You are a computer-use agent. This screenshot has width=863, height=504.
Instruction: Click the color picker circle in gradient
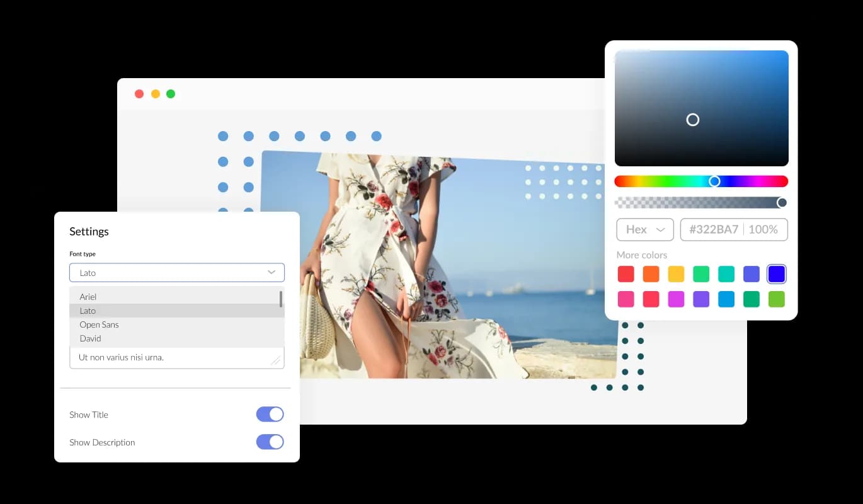tap(692, 120)
